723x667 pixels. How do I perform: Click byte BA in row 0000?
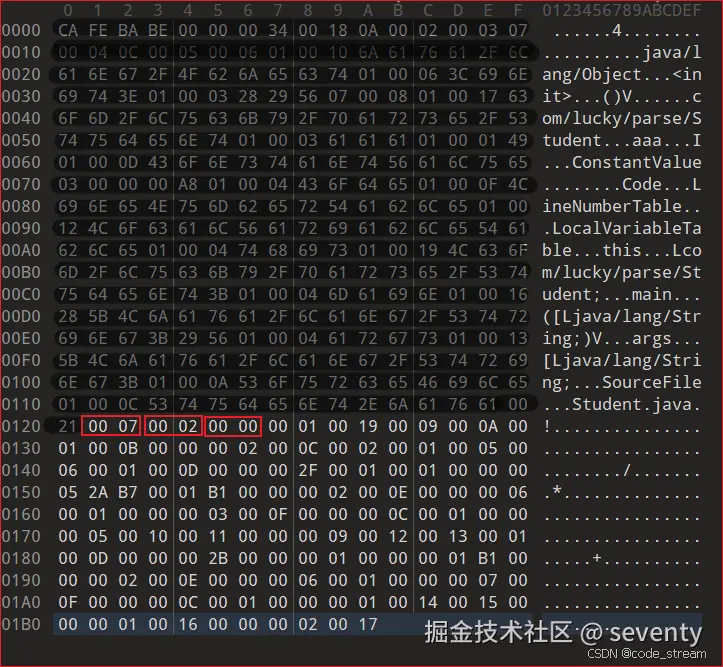click(x=128, y=30)
